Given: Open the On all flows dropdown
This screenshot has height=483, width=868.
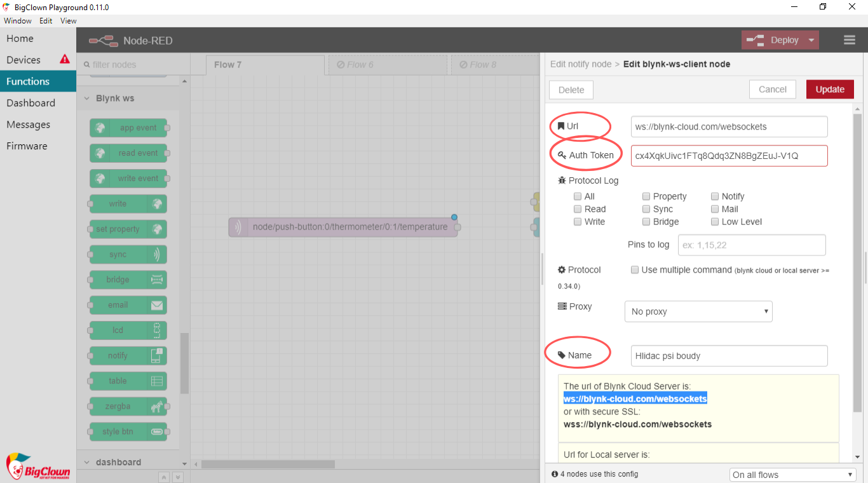Looking at the screenshot, I should (793, 475).
